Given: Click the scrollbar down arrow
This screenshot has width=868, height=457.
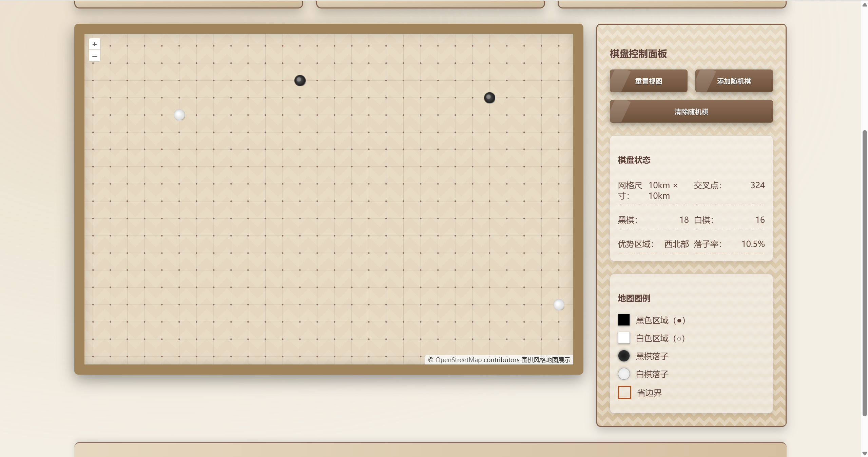Looking at the screenshot, I should coord(864,454).
